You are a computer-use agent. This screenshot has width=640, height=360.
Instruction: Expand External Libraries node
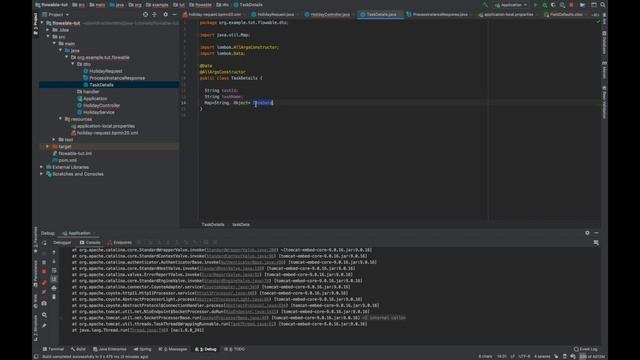click(42, 167)
